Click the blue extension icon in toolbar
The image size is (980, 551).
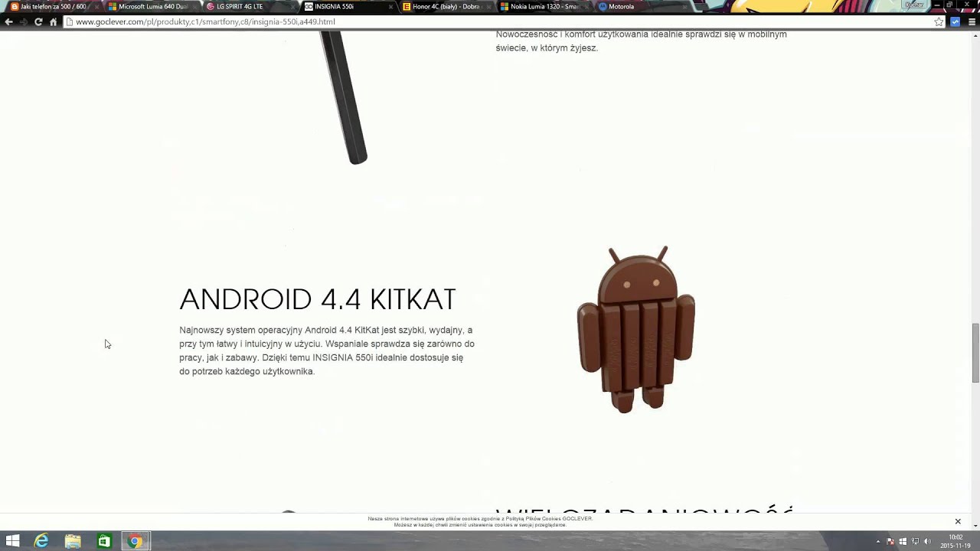coord(955,22)
